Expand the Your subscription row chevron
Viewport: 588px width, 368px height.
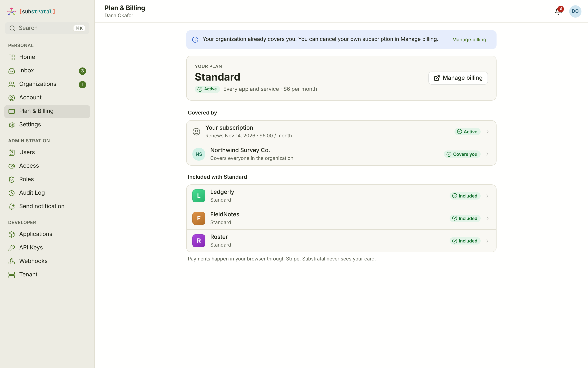pos(487,132)
